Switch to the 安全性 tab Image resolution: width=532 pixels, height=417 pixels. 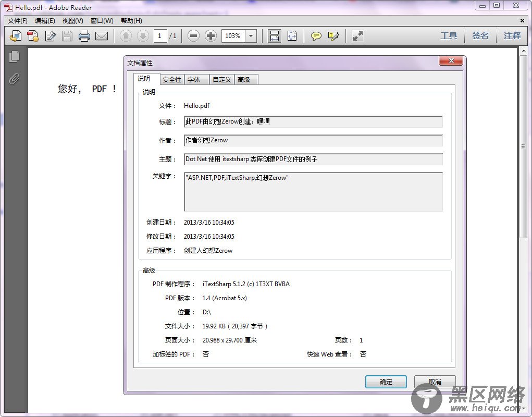[172, 79]
